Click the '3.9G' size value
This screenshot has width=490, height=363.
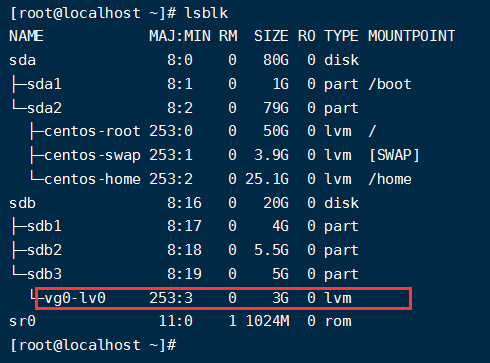coord(271,155)
